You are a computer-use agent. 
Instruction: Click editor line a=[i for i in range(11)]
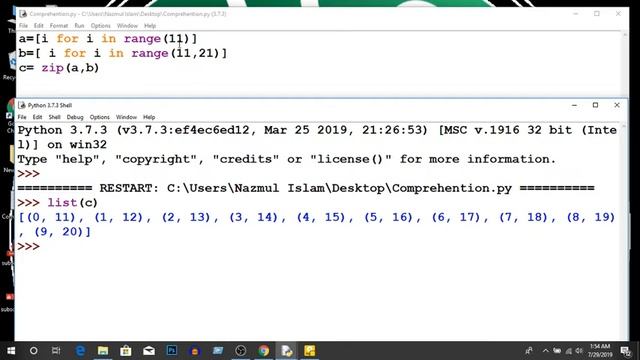click(108, 39)
